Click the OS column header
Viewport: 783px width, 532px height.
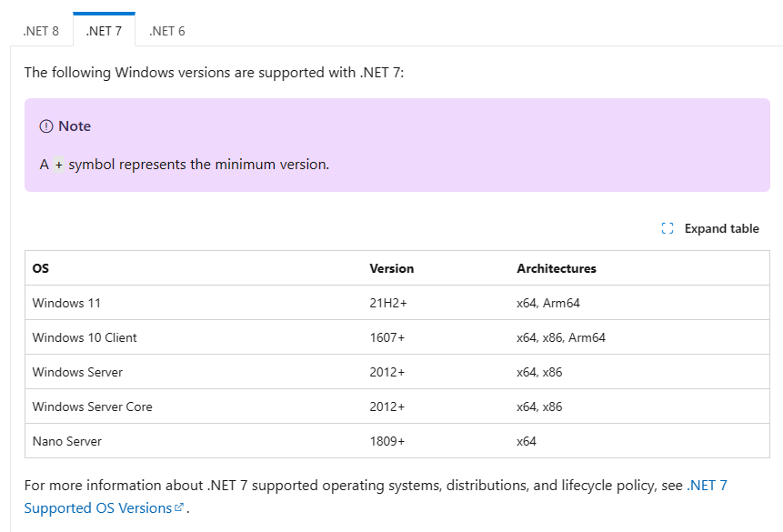tap(39, 268)
